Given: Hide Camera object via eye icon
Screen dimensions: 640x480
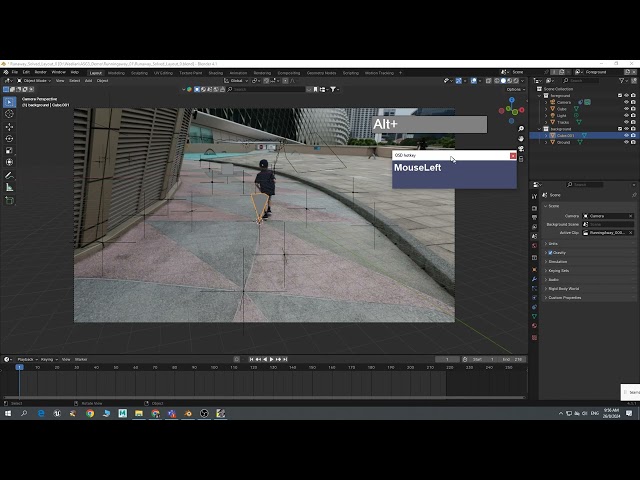Looking at the screenshot, I should click(x=627, y=102).
